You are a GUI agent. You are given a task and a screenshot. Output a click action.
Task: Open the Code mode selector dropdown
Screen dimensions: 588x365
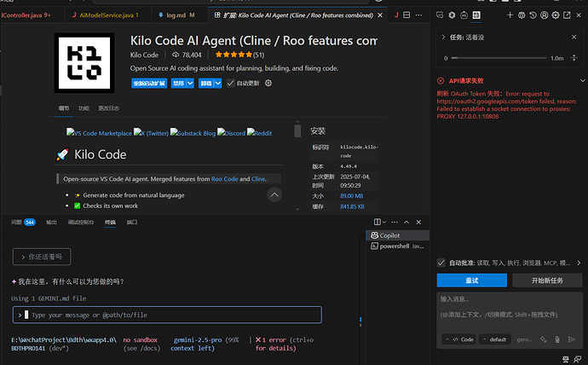click(459, 339)
